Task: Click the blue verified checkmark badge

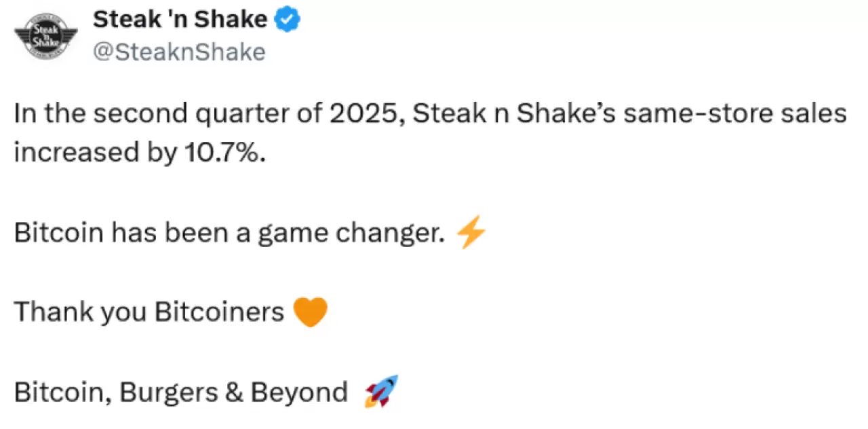Action: click(288, 20)
